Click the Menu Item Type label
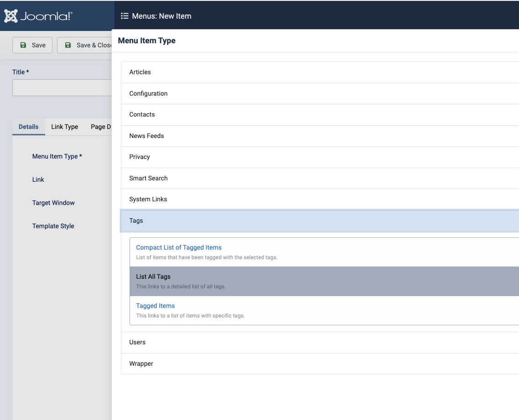 point(57,156)
